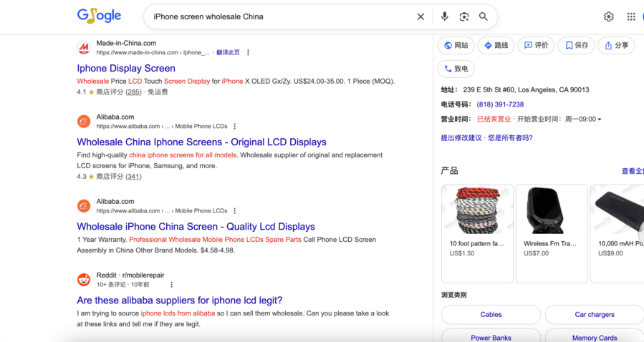Screen dimensions: 644x342
Task: Click 保存 save button
Action: pos(576,46)
